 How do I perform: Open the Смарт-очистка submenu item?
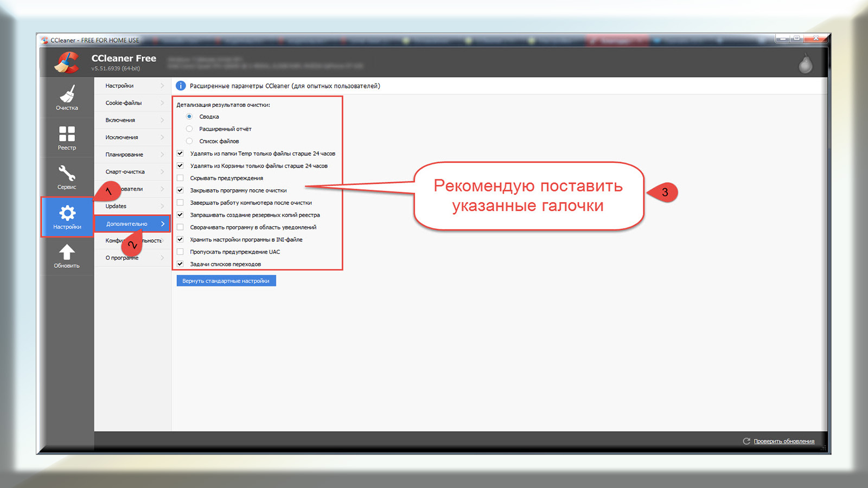pyautogui.click(x=132, y=172)
